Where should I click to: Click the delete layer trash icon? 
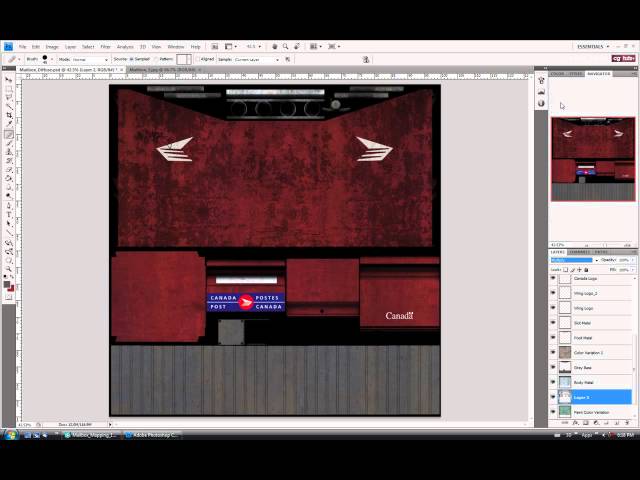point(629,423)
